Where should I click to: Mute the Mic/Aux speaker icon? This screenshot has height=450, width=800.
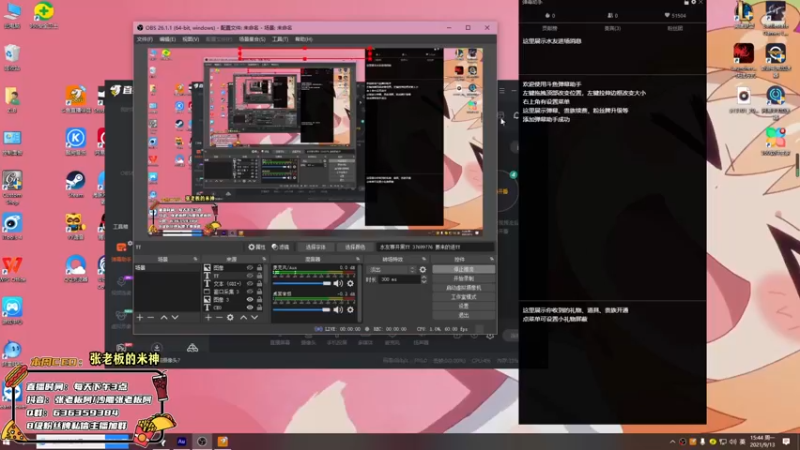pyautogui.click(x=338, y=283)
